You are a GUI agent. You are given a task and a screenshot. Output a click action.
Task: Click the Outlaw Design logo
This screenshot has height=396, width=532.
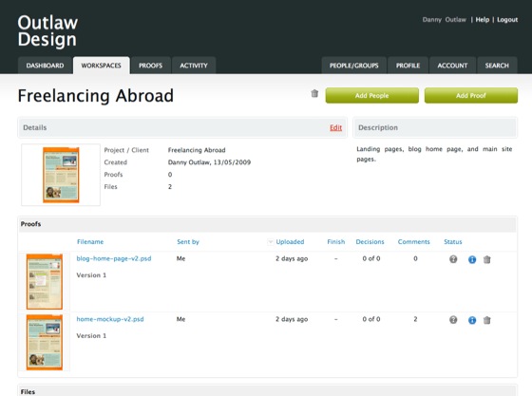tap(47, 30)
